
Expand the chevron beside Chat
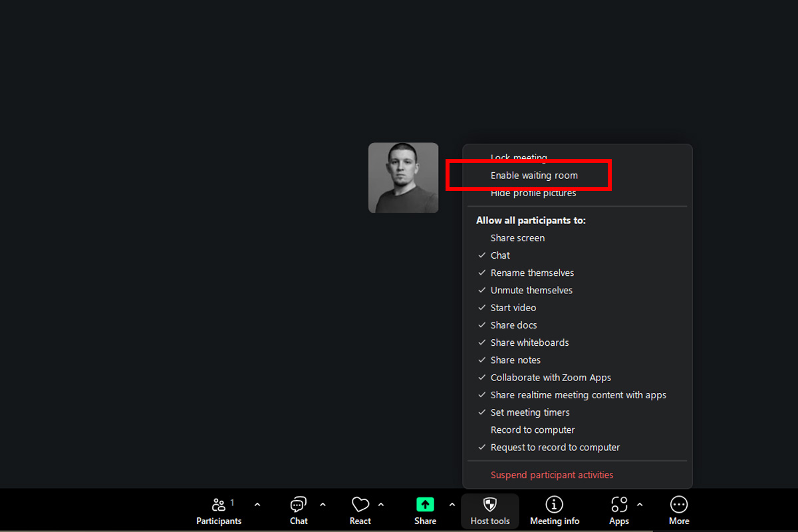tap(323, 505)
